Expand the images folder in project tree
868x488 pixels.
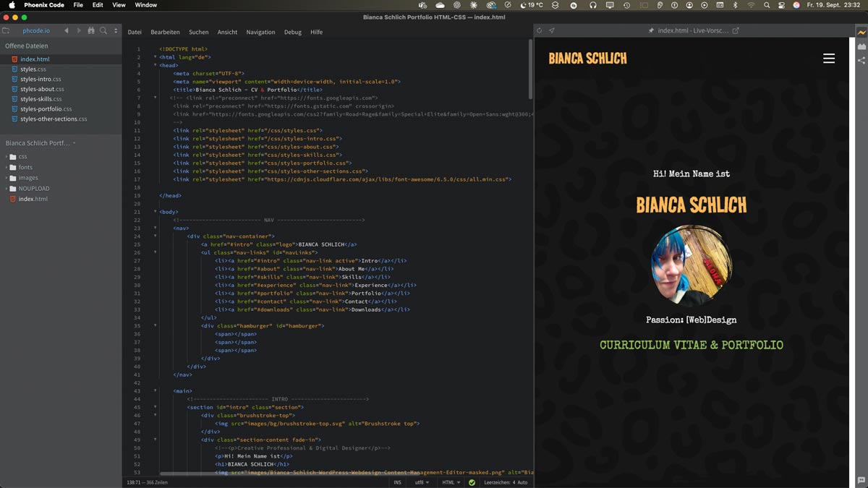coord(27,178)
